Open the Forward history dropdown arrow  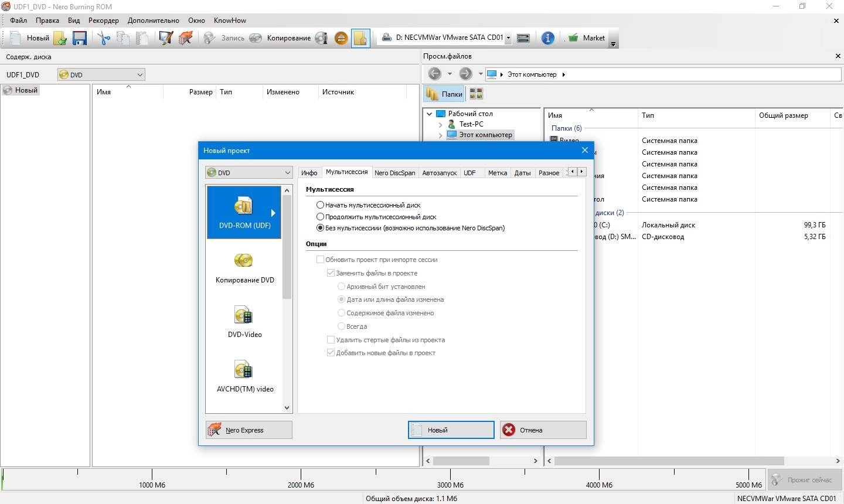(481, 74)
